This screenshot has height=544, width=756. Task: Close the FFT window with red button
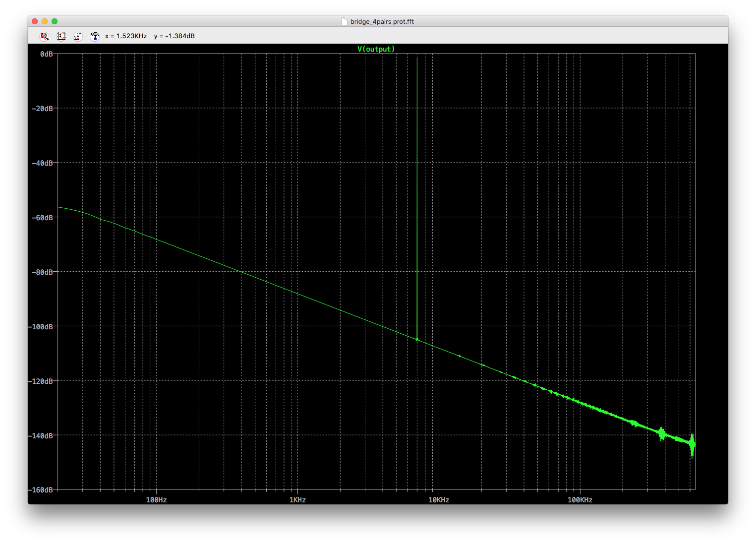pyautogui.click(x=35, y=21)
